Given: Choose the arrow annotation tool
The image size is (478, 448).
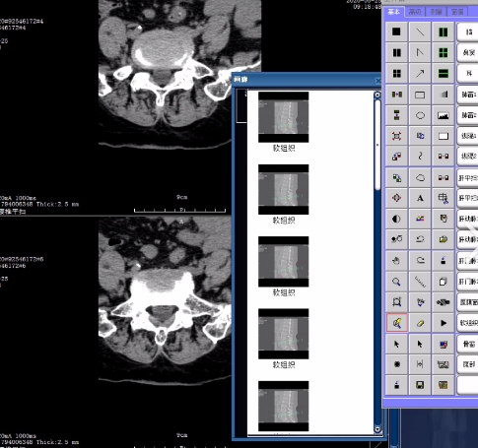Looking at the screenshot, I should pos(420,74).
